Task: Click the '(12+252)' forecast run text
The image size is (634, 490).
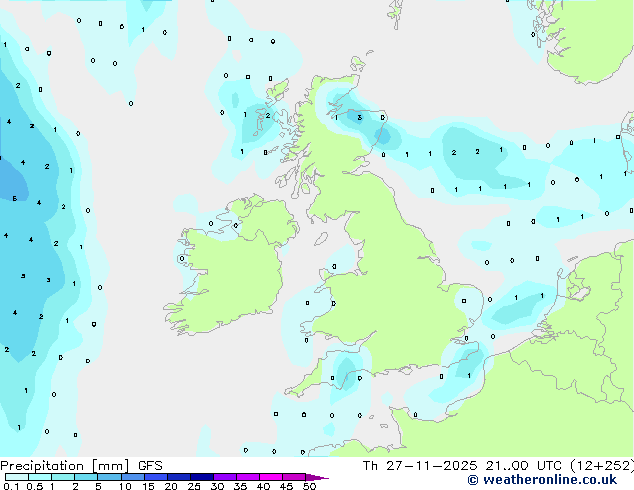Action: point(602,466)
